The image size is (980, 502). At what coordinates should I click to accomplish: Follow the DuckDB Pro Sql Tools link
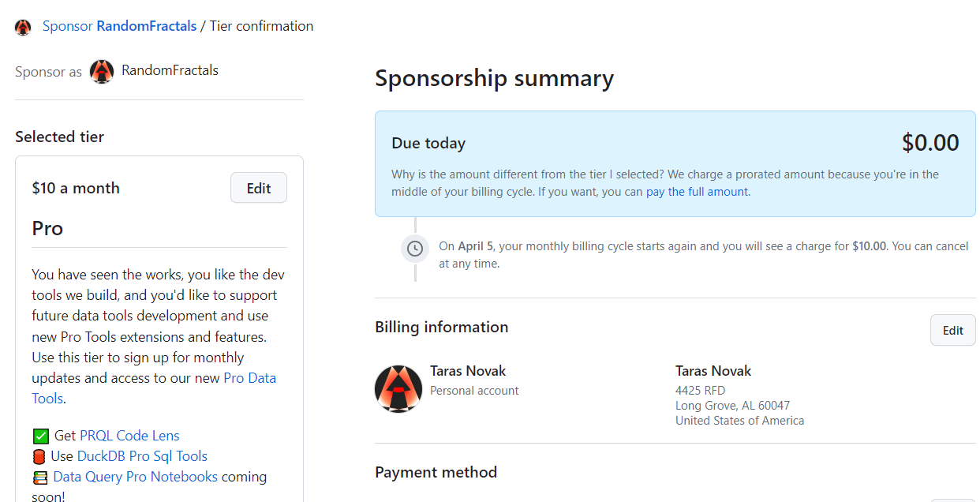pos(142,456)
